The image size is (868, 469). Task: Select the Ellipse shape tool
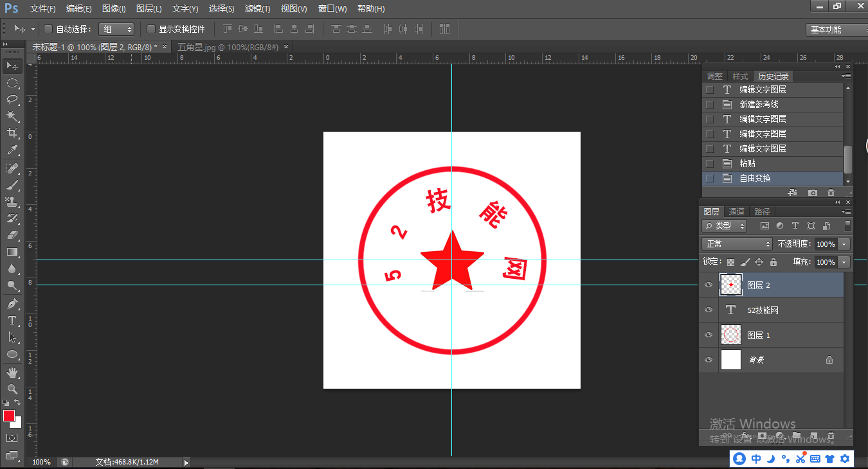[12, 354]
